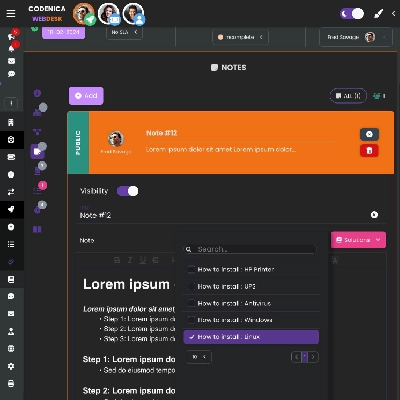This screenshot has width=400, height=400.
Task: Click the Note #12 title input field
Action: (222, 215)
